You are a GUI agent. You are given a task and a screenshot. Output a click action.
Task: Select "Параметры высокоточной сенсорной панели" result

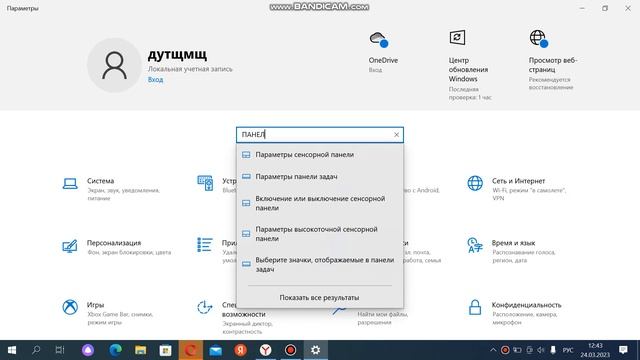click(x=320, y=233)
